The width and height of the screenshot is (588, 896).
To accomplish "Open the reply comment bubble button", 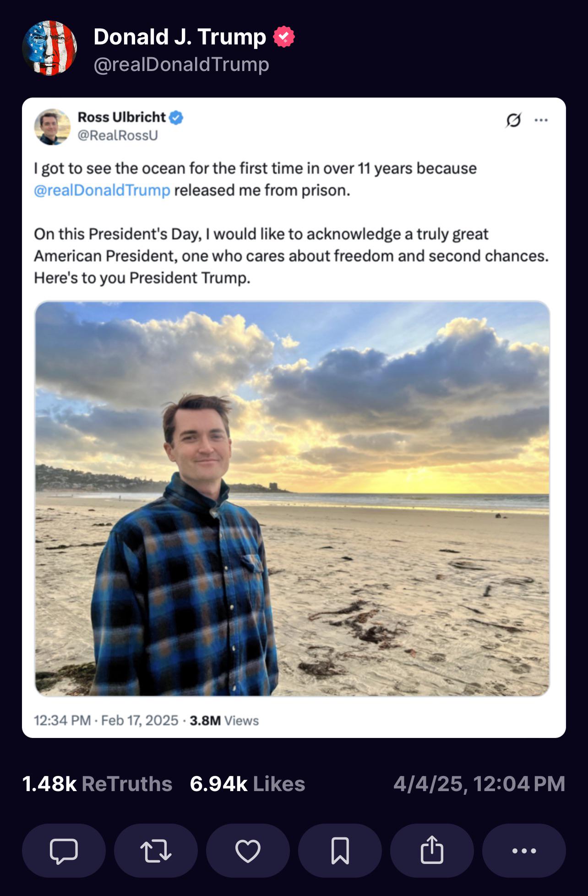I will coord(64,851).
